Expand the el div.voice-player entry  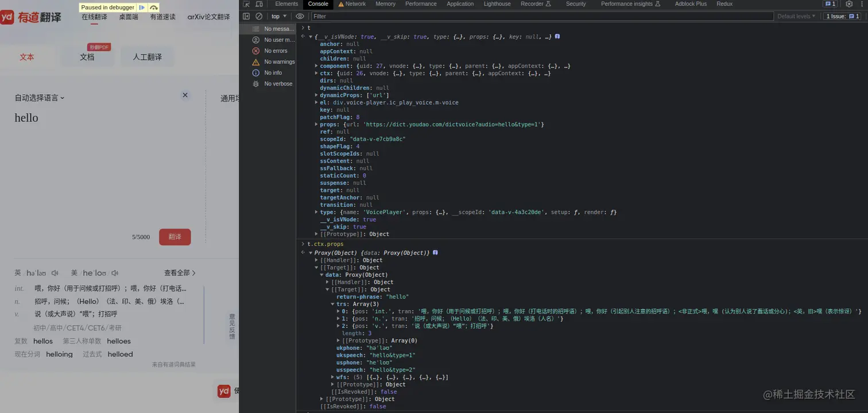coord(316,103)
